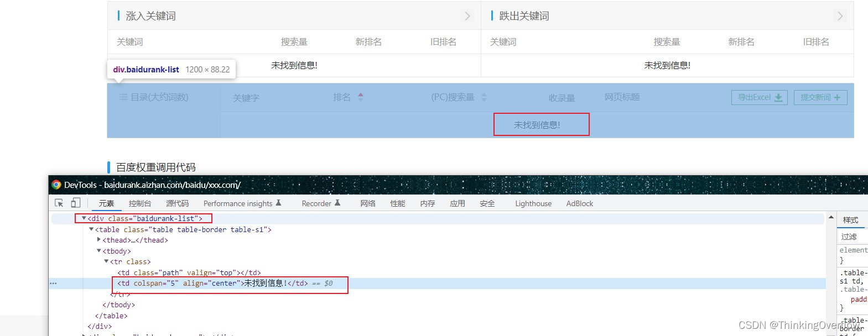Open the Performance insights tab

pos(242,203)
